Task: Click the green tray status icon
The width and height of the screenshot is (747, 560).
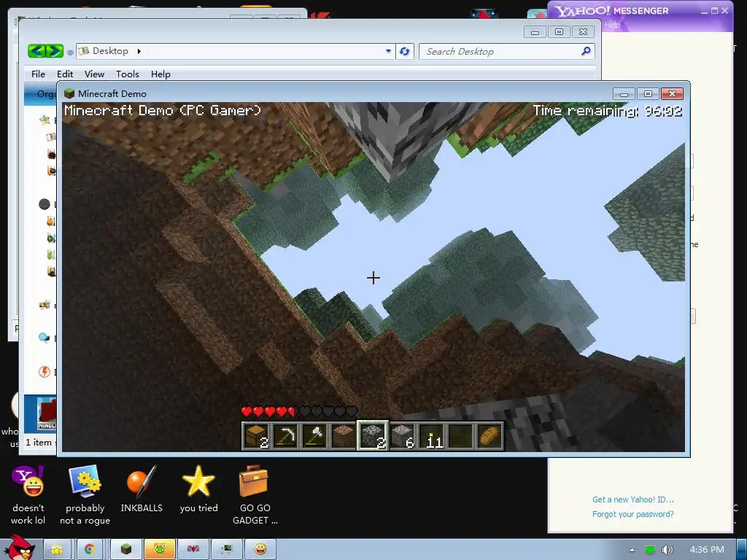Action: point(649,550)
